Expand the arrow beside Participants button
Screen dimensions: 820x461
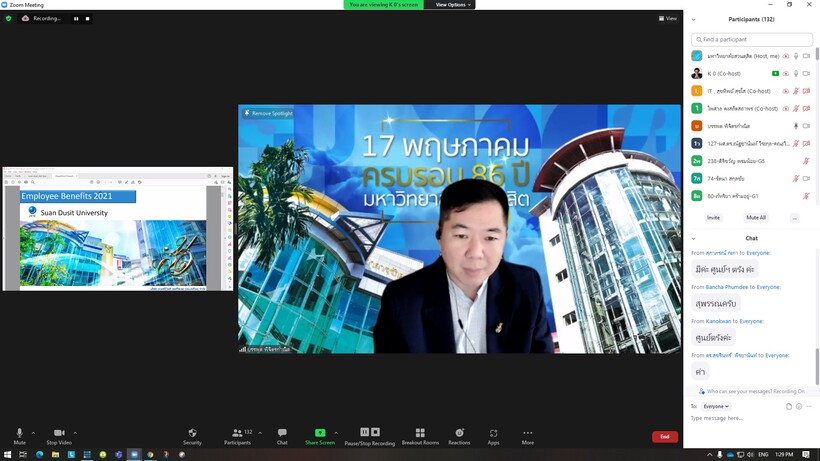(x=260, y=433)
